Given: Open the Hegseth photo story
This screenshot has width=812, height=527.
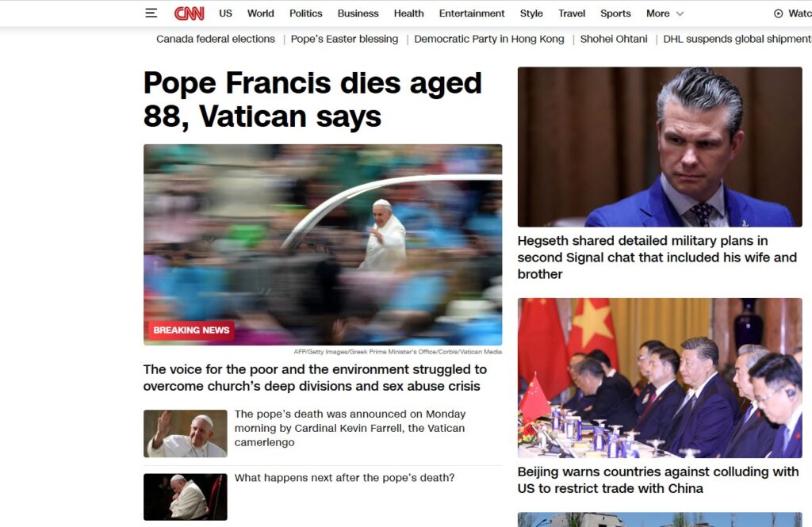Looking at the screenshot, I should tap(660, 147).
